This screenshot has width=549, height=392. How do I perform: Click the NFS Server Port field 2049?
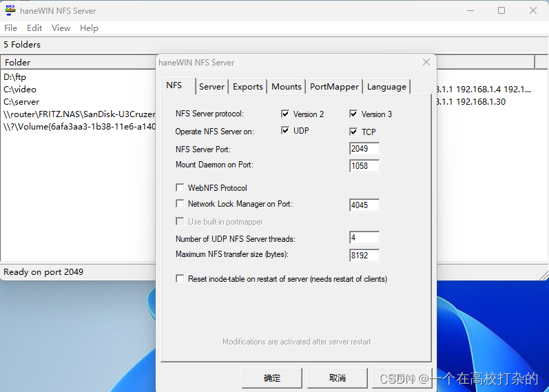(364, 149)
